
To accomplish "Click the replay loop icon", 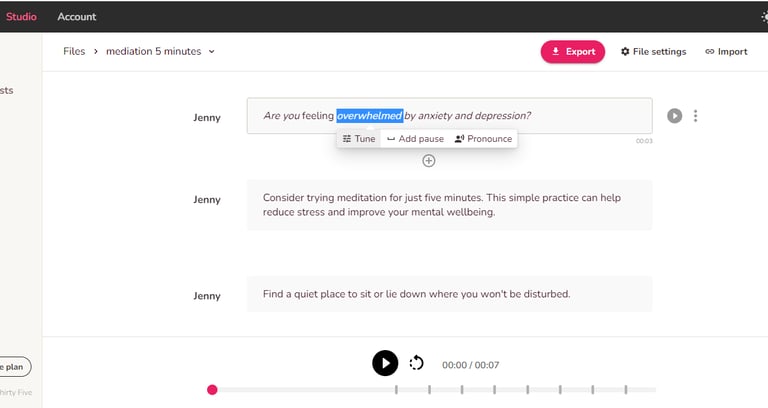I will click(x=417, y=363).
